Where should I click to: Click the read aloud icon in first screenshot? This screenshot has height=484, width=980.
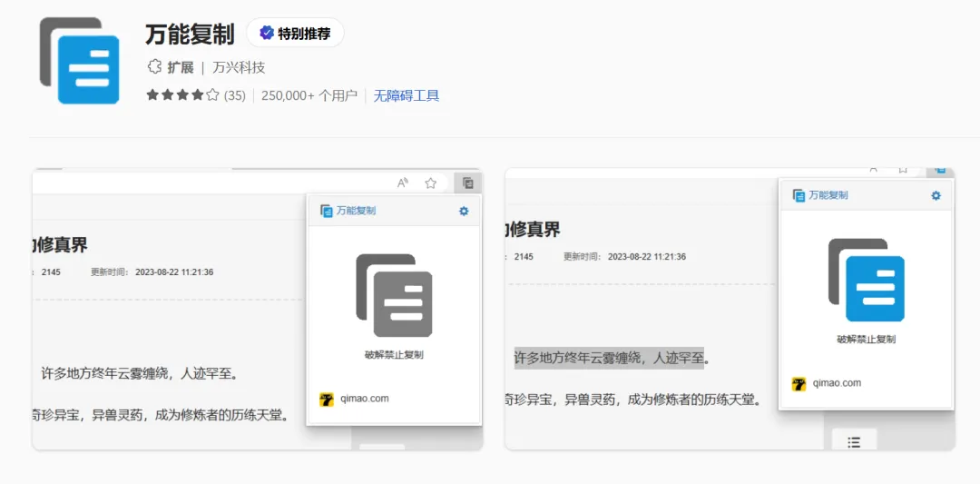403,183
